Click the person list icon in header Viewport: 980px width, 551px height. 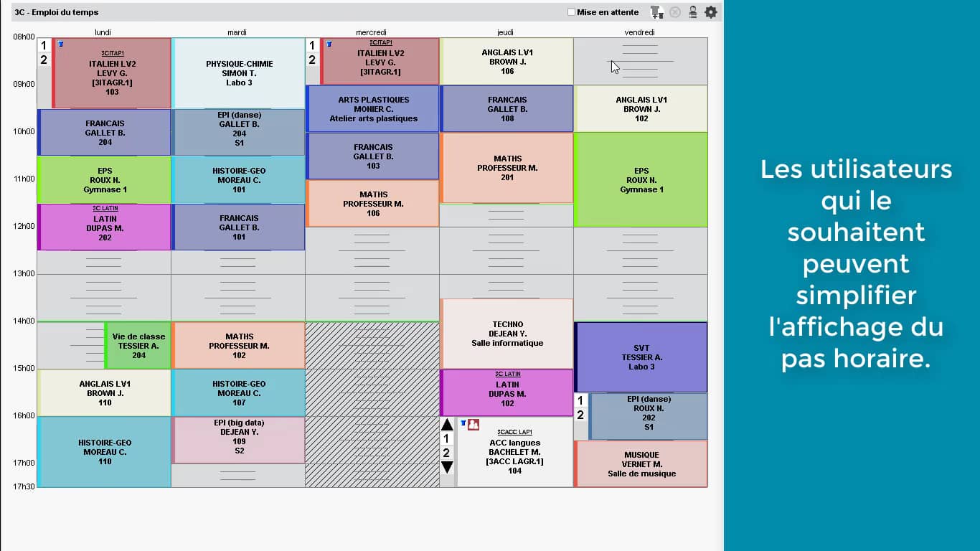click(x=693, y=12)
